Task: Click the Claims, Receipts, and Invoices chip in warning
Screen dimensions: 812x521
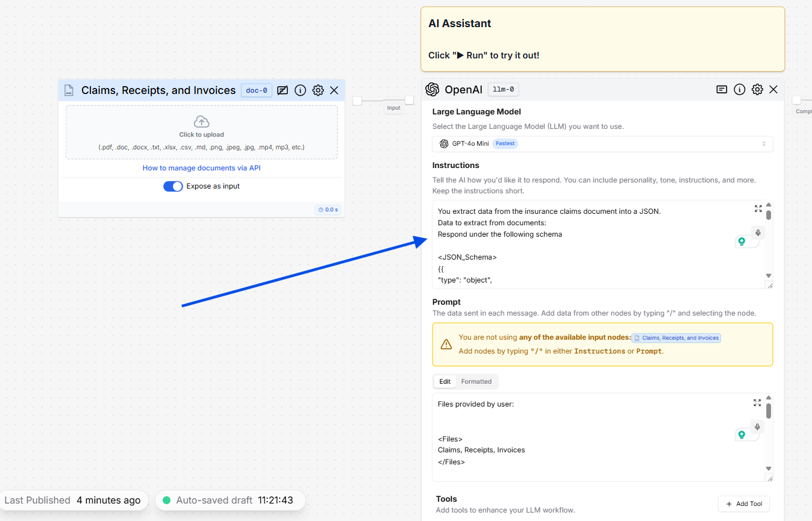Action: pyautogui.click(x=676, y=338)
